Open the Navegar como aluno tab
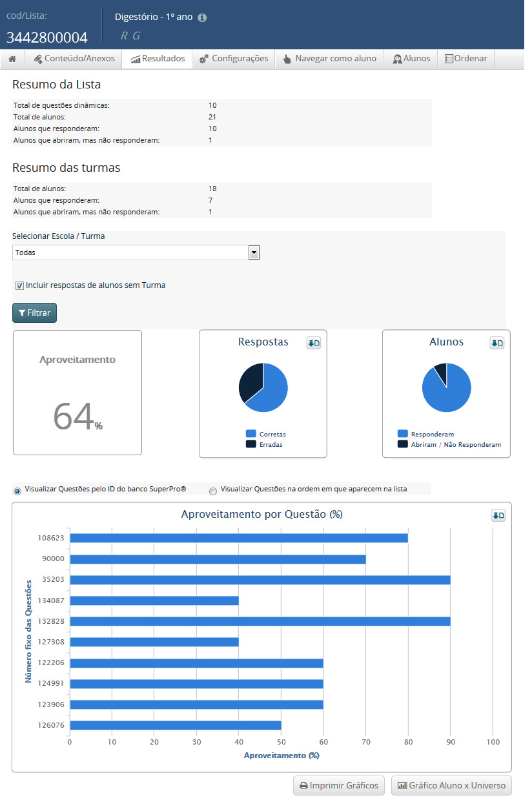This screenshot has height=802, width=532. (329, 59)
